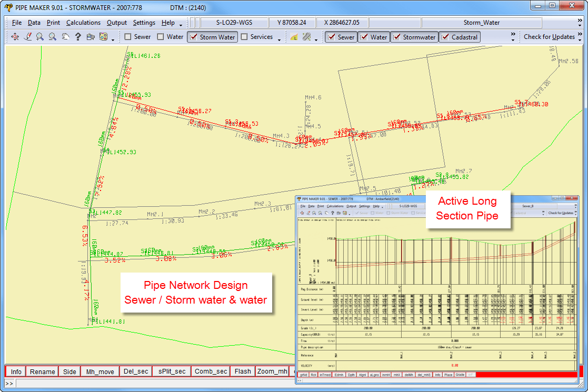Enable the Services checkbox

tap(244, 37)
